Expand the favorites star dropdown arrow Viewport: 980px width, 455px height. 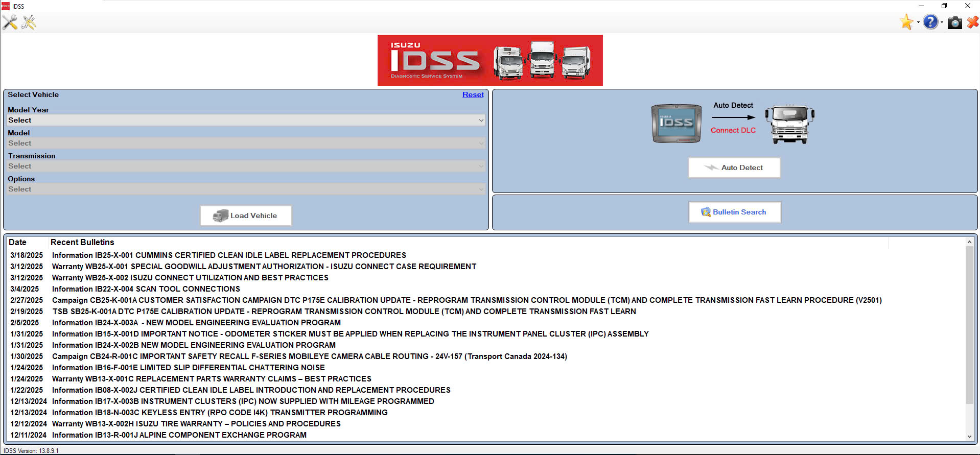(x=918, y=22)
